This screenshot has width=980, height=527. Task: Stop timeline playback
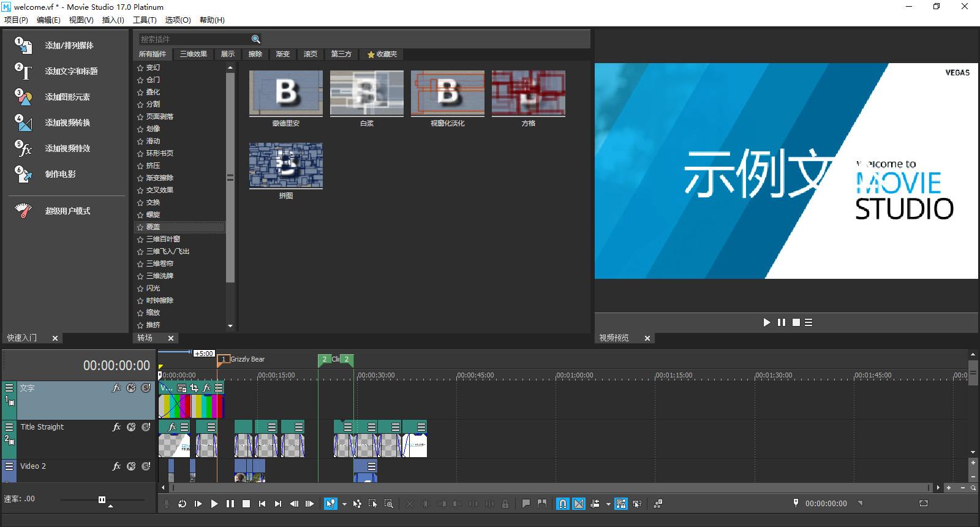246,504
